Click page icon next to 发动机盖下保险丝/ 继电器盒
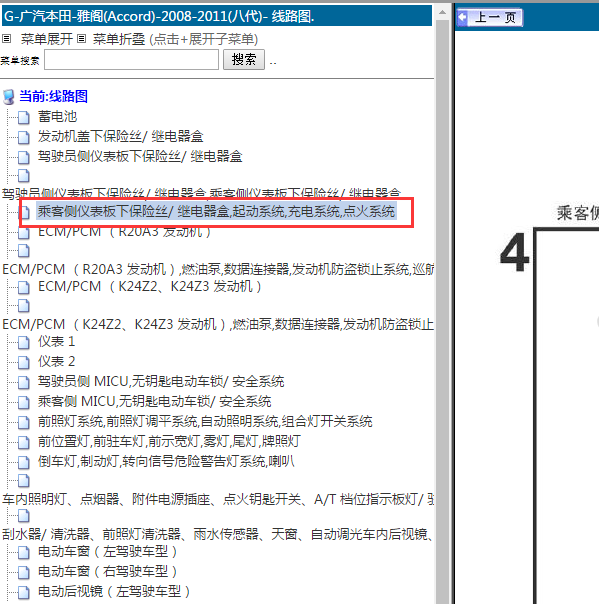 pyautogui.click(x=23, y=137)
